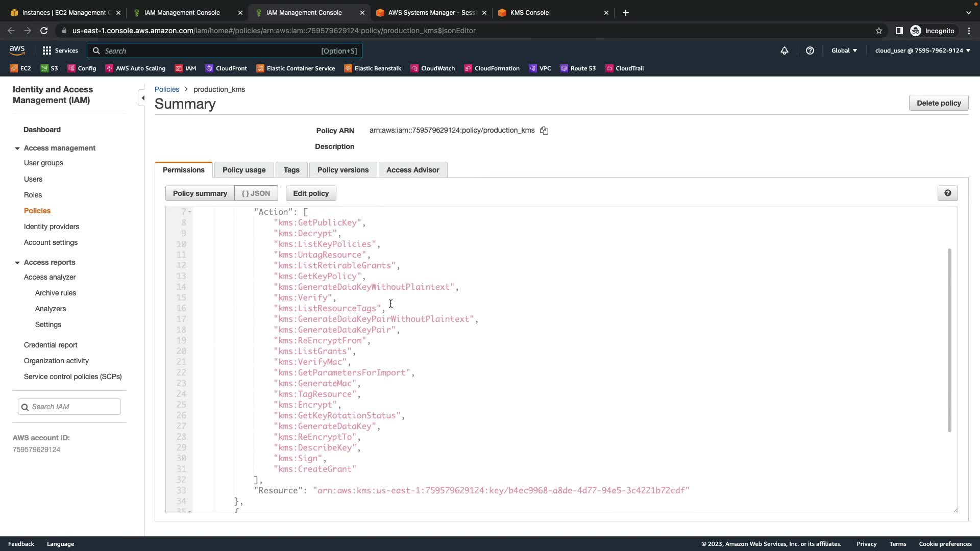
Task: Bookmark this page with star icon
Action: pos(879,31)
